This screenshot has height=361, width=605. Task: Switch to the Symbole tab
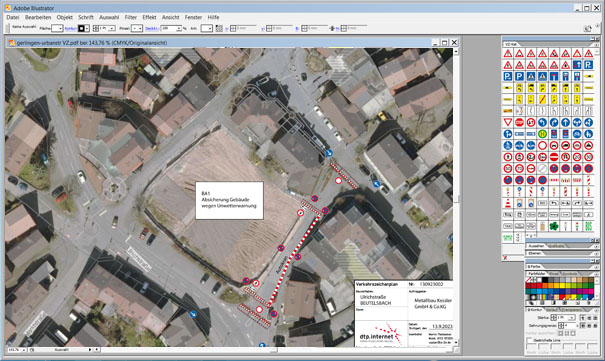point(569,274)
